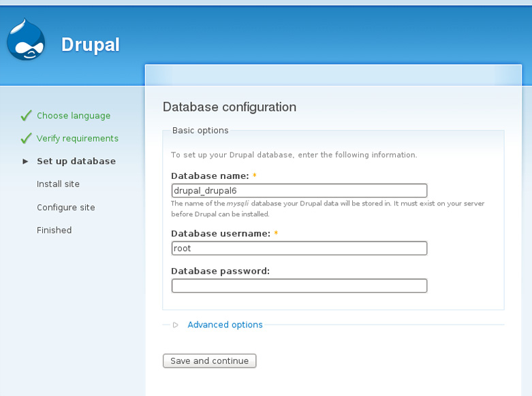Screen dimensions: 532x396
Task: Click the Basic options fieldset legend
Action: click(200, 130)
